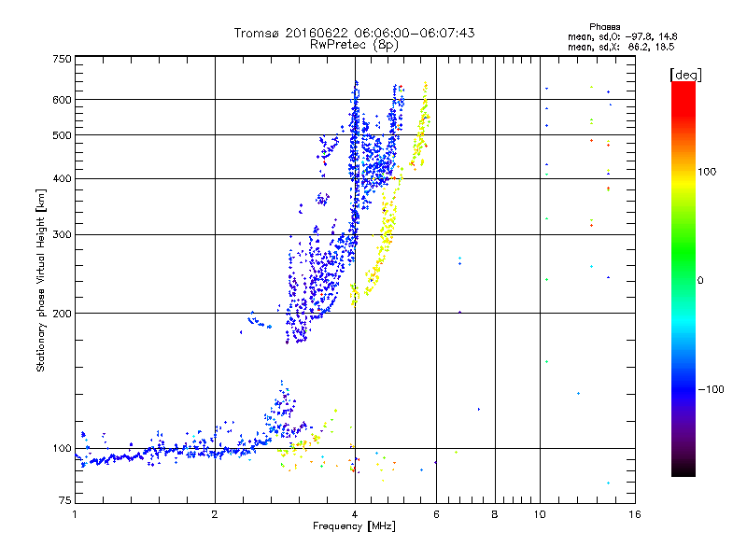Click the y-axis tick label '400'
The width and height of the screenshot is (747, 560).
[x=62, y=178]
